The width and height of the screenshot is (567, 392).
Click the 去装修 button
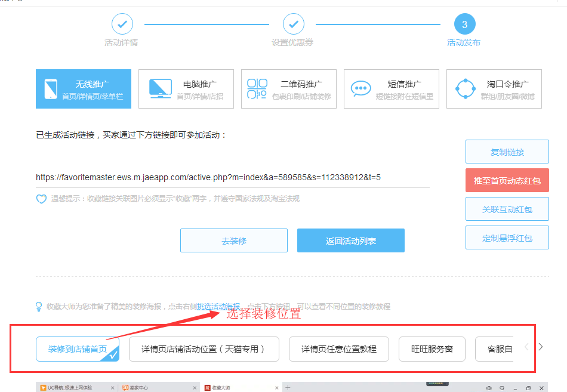[x=233, y=240]
